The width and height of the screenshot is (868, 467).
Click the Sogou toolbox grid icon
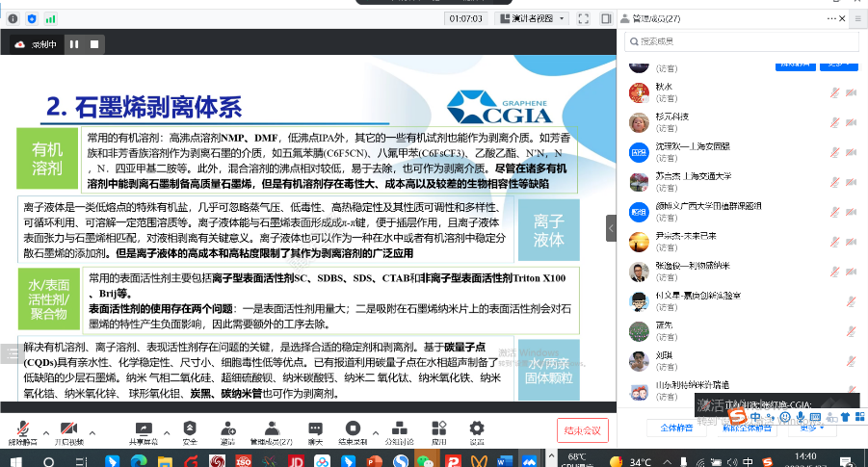pyautogui.click(x=859, y=417)
